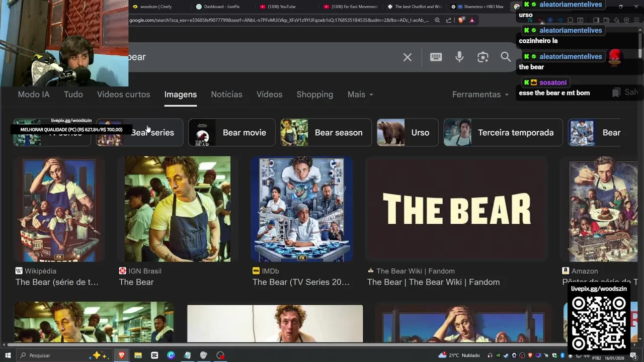Image resolution: width=644 pixels, height=362 pixels.
Task: Filter by Bear series chip
Action: (x=140, y=133)
